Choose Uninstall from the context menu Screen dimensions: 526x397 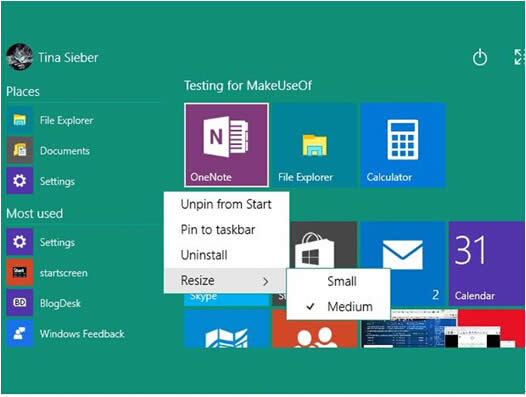[x=226, y=255]
